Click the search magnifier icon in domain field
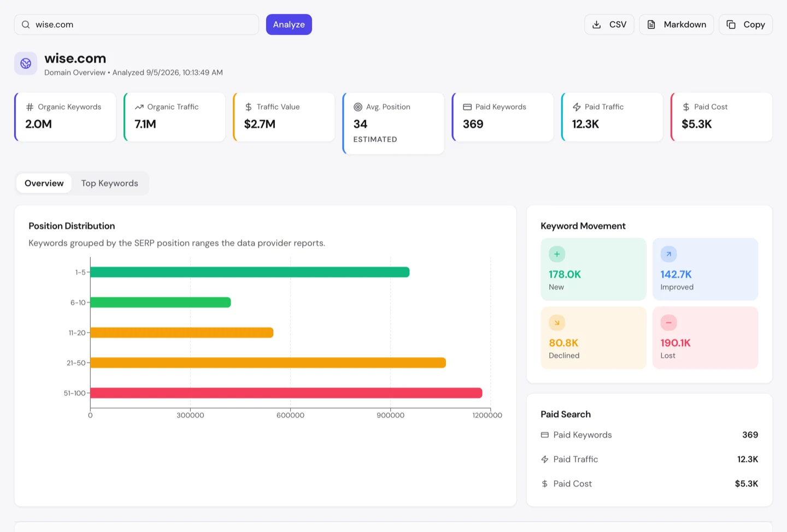 point(26,25)
